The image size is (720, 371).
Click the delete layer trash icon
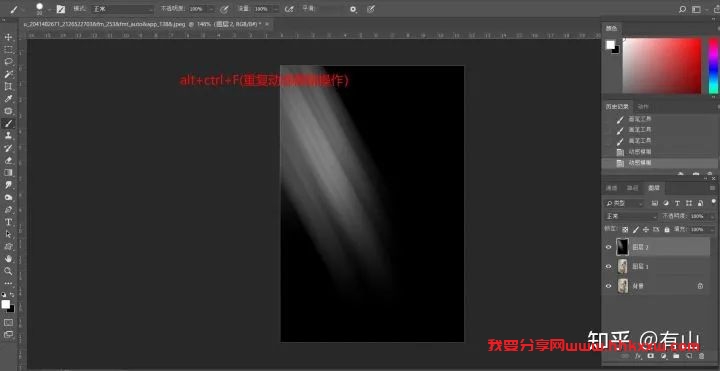point(701,356)
